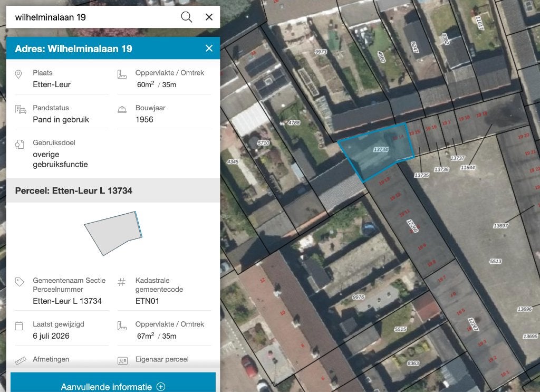The image size is (540, 392).
Task: Click the Pandstatus building icon
Action: [x=21, y=110]
